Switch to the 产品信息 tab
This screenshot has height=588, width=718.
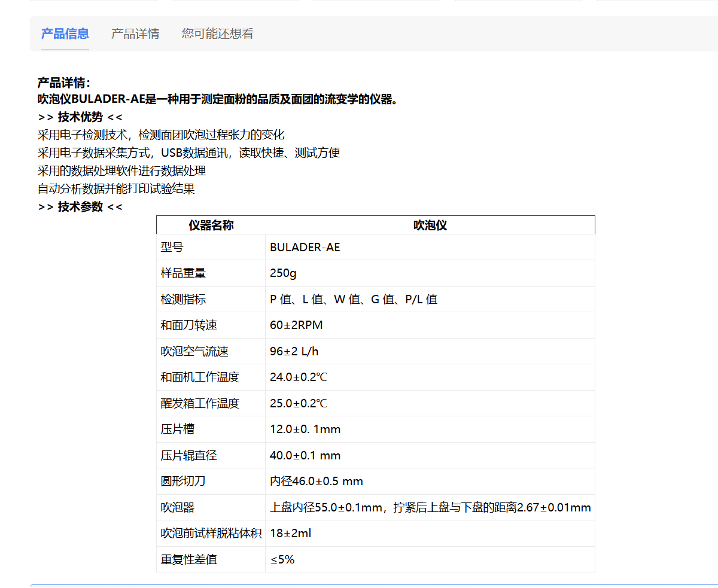tap(65, 33)
